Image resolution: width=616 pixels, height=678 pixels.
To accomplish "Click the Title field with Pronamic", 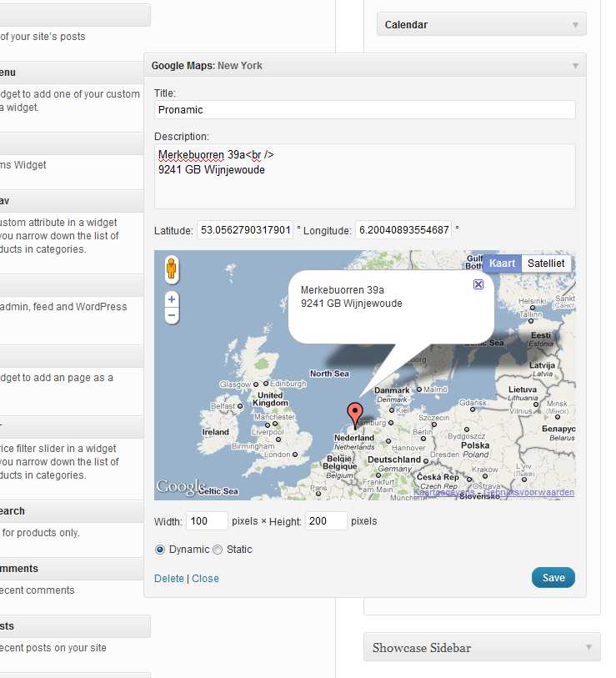I will point(365,110).
